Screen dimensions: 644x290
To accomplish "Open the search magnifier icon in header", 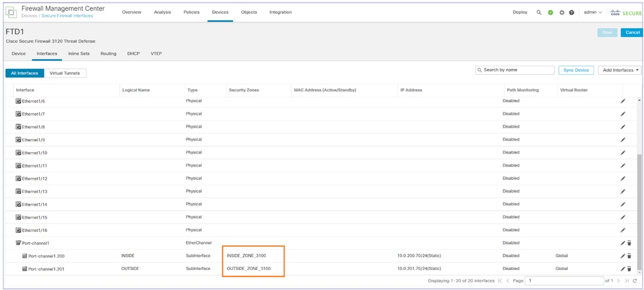I will pos(539,12).
